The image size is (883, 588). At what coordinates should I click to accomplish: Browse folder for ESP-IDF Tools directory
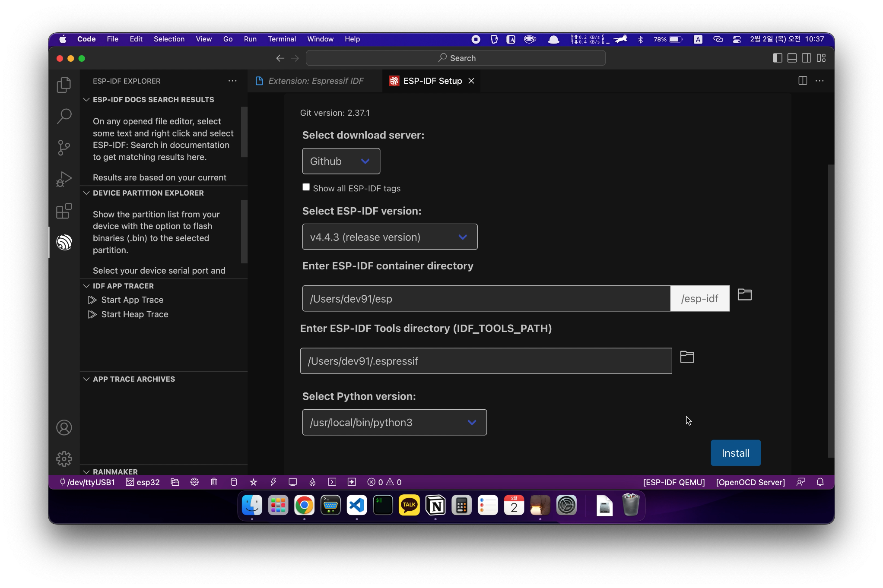point(687,357)
